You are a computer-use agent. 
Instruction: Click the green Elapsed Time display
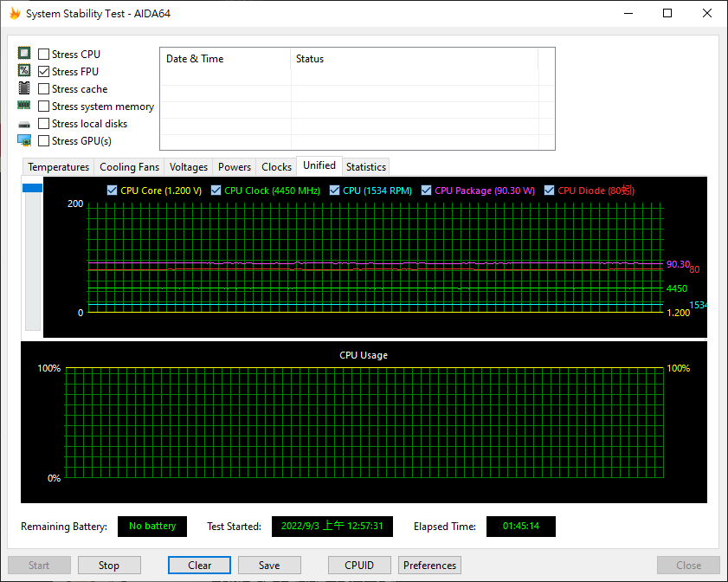tap(520, 526)
